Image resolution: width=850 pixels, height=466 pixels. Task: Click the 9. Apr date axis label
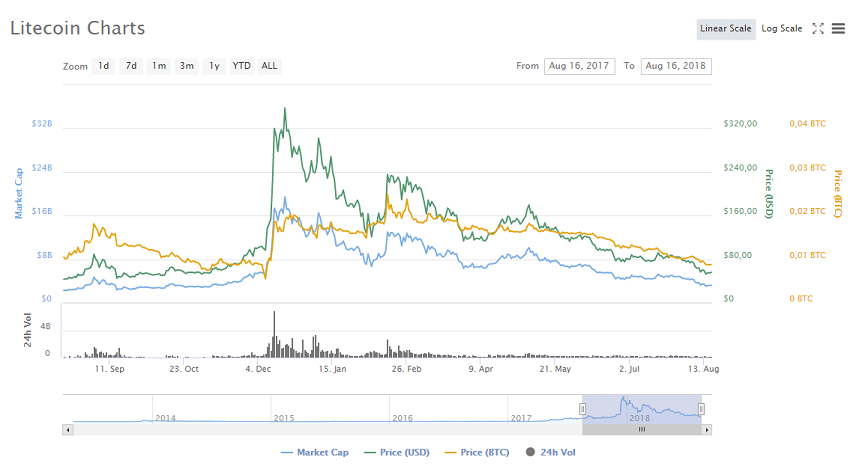click(481, 369)
